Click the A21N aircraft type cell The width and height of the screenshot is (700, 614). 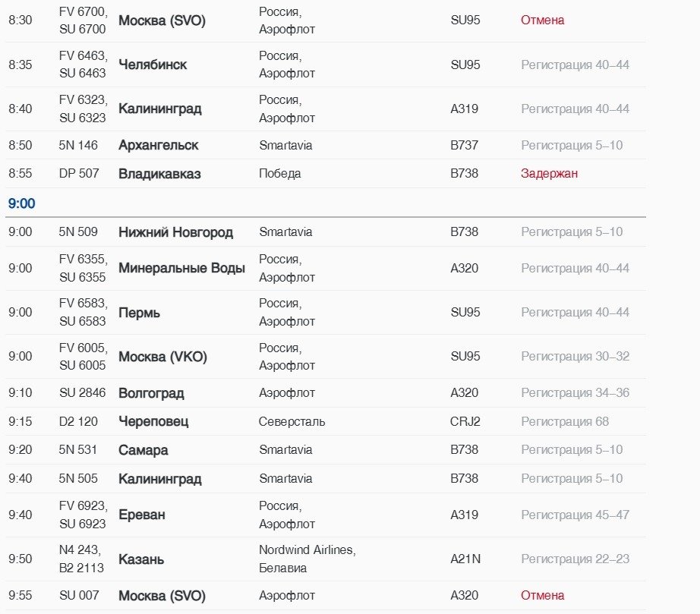tap(465, 559)
